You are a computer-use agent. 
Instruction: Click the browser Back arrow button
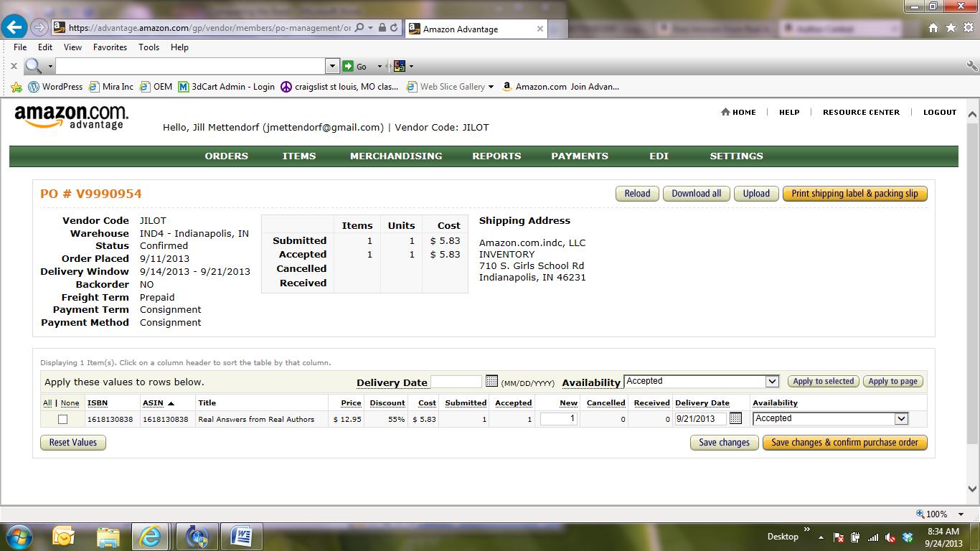tap(14, 28)
